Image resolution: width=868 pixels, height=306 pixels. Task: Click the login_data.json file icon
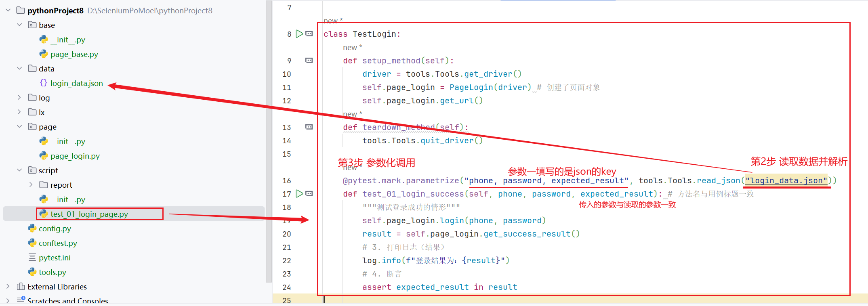[x=44, y=83]
